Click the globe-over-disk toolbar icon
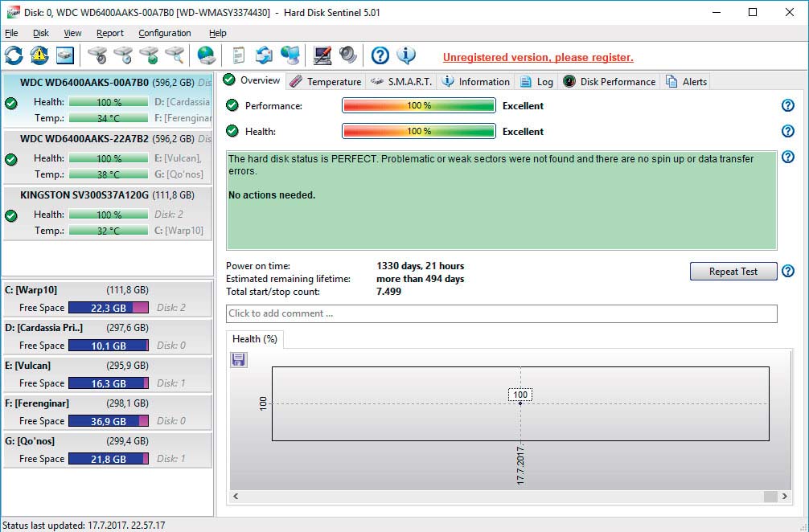Viewport: 809px width, 532px height. [206, 55]
